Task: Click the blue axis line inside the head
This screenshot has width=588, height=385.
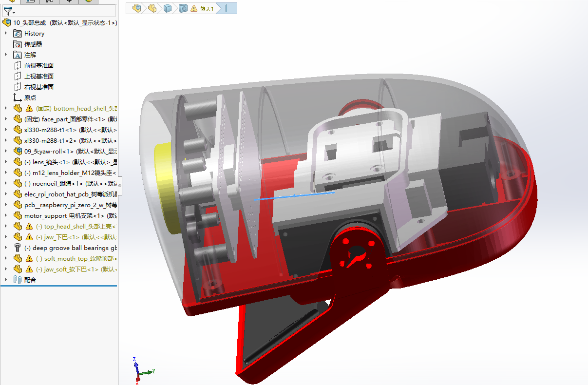Action: click(294, 196)
